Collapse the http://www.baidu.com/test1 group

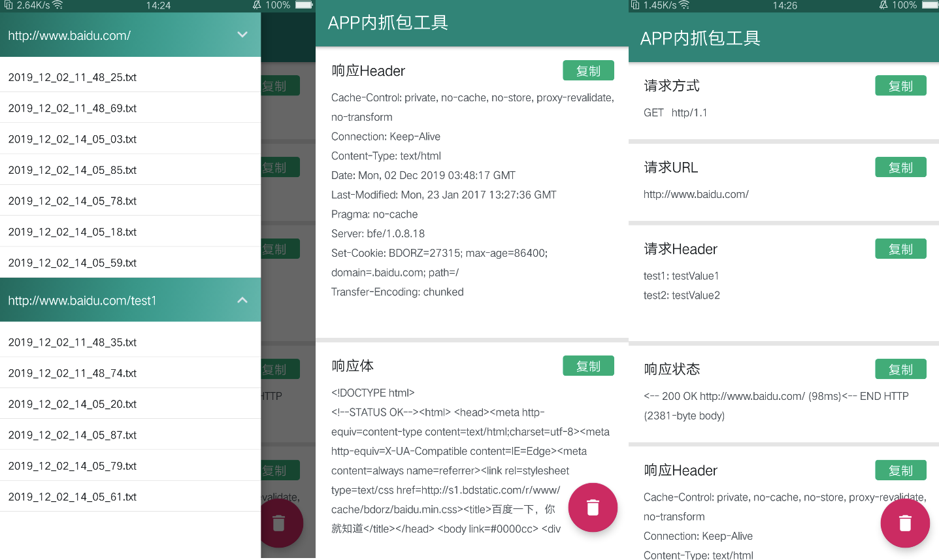(242, 301)
